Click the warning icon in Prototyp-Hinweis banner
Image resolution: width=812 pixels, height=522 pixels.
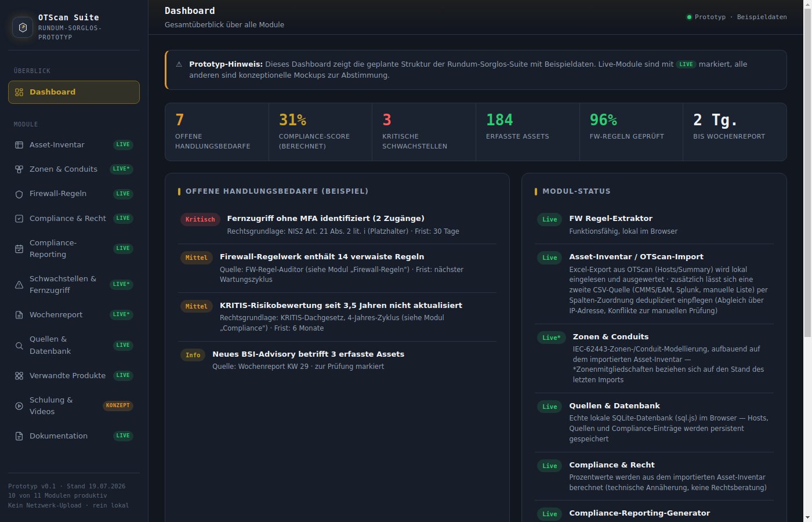pos(179,64)
